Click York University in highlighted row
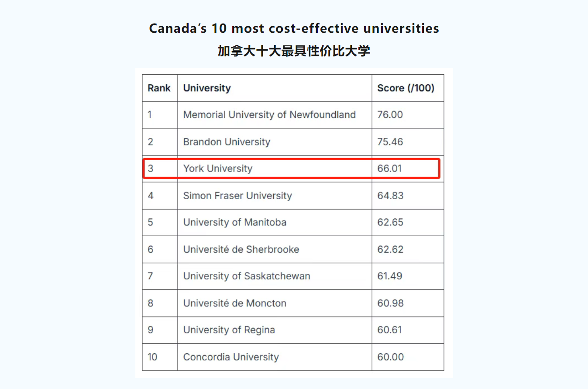 pos(218,169)
